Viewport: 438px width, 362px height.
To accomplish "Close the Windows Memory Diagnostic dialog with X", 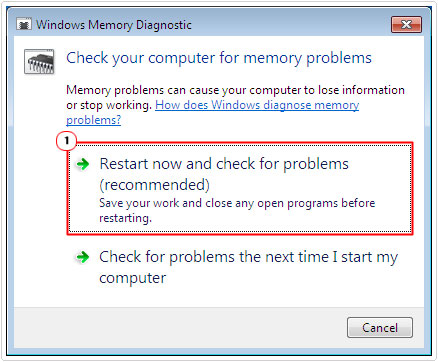I will [406, 25].
